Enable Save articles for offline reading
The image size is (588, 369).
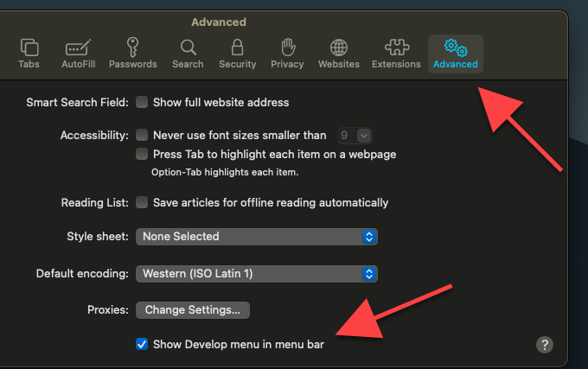(x=142, y=202)
